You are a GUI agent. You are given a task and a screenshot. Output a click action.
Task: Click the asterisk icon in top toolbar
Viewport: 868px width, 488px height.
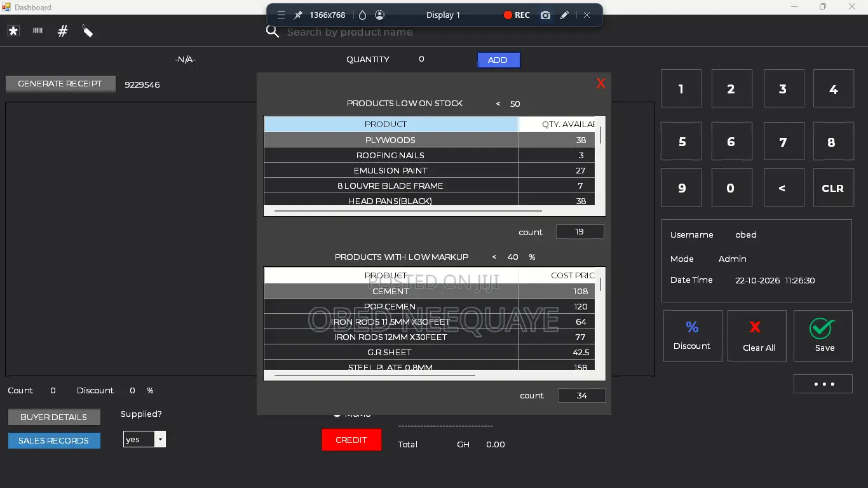point(13,30)
